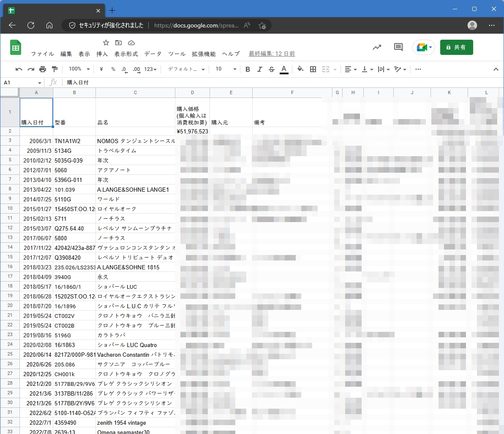Image resolution: width=504 pixels, height=434 pixels.
Task: Click the docs.google.com address bar
Action: 196,25
